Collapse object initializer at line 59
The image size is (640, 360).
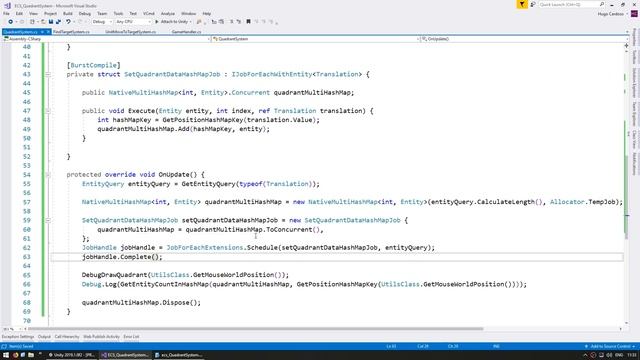pyautogui.click(x=48, y=220)
